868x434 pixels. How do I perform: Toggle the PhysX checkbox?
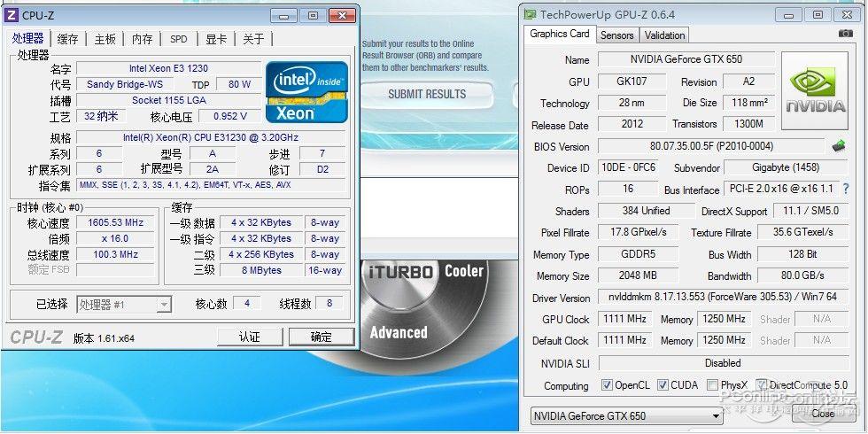(x=712, y=384)
